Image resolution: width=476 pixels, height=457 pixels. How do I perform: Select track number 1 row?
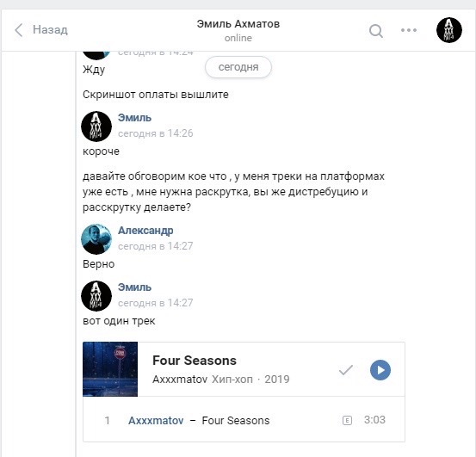[x=244, y=420]
